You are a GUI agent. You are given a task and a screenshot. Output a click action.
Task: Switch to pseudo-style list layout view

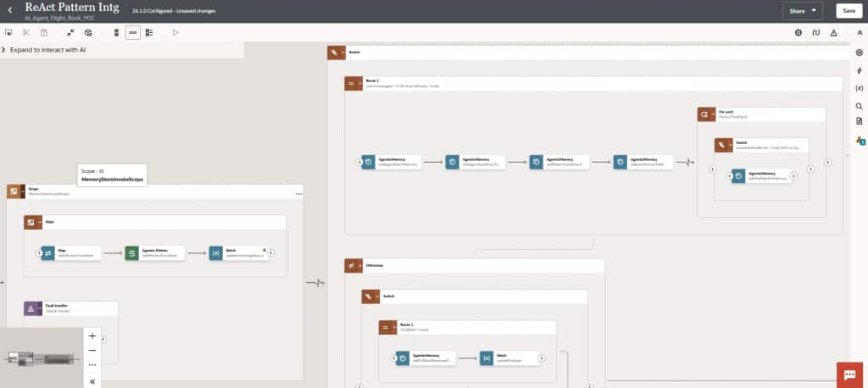tap(149, 33)
